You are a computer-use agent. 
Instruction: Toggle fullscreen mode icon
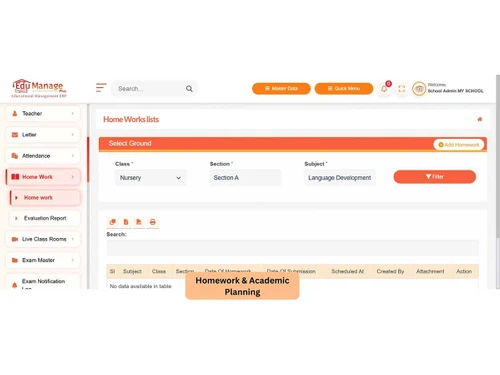click(x=402, y=89)
